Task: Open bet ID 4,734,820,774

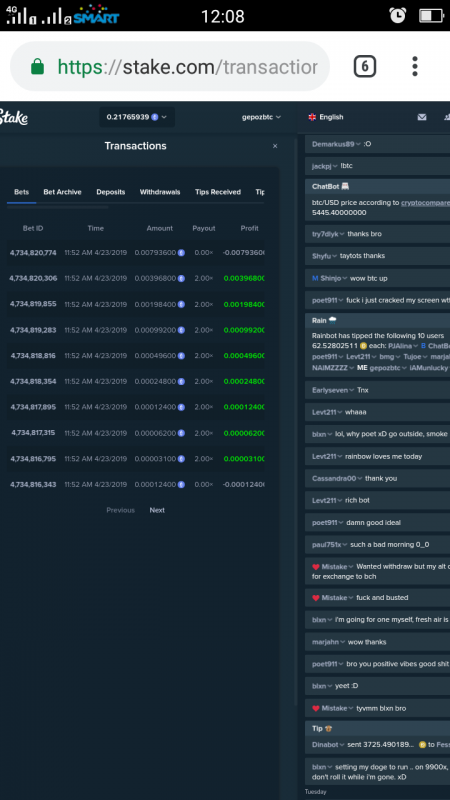Action: pos(33,253)
